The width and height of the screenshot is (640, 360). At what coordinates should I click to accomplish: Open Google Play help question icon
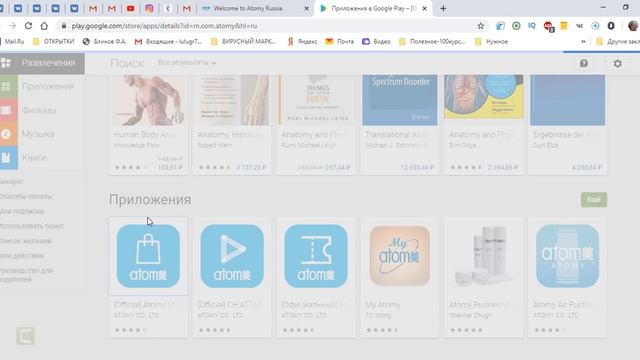tap(584, 63)
